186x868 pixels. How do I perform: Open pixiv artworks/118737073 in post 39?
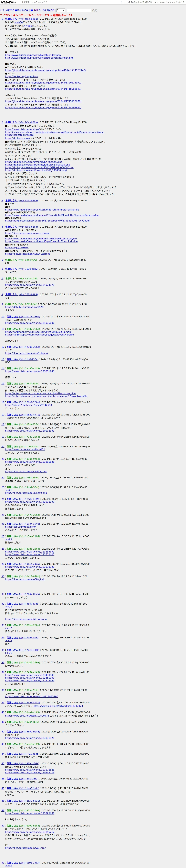[58, 706]
